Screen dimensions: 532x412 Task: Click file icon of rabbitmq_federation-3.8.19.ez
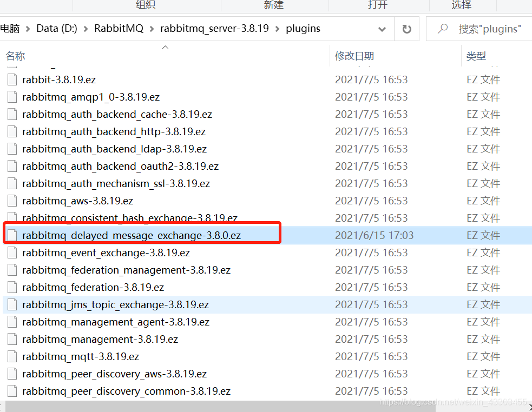click(x=12, y=287)
